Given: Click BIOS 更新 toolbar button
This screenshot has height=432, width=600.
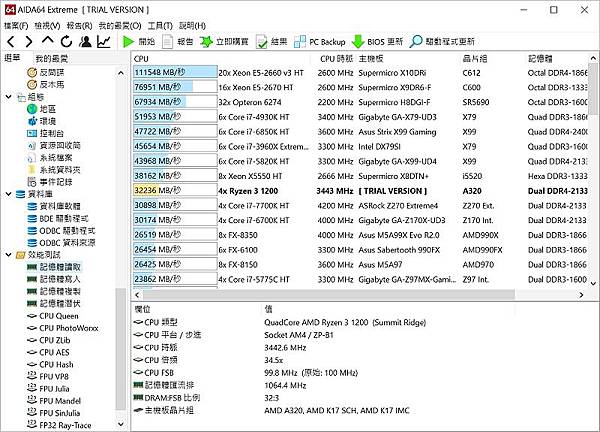Looking at the screenshot, I should (377, 41).
